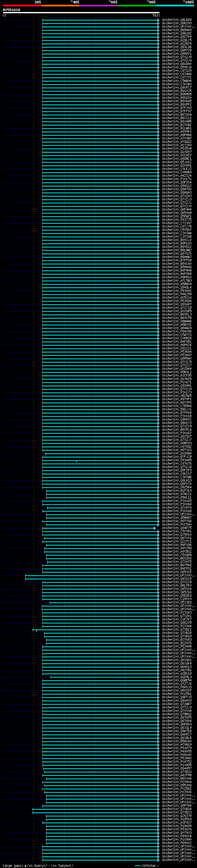Viewport: 197px width, 868px height.
Task: Click the red 20% identity color segment
Action: [x=22, y=6]
